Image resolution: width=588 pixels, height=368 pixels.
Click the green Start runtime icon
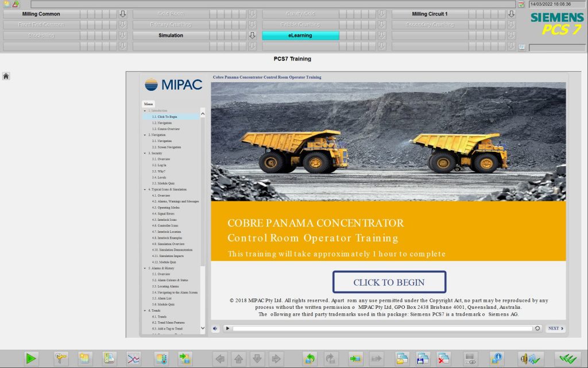[32, 357]
